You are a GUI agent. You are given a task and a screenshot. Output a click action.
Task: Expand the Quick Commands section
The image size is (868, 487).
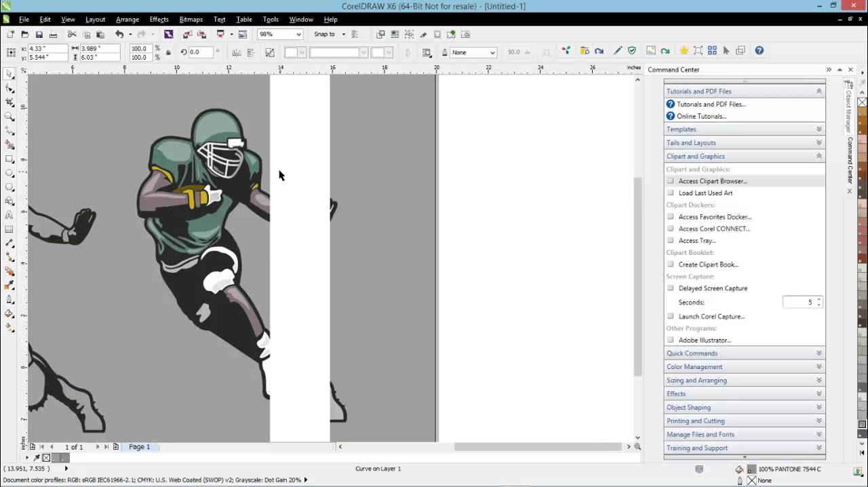[745, 353]
